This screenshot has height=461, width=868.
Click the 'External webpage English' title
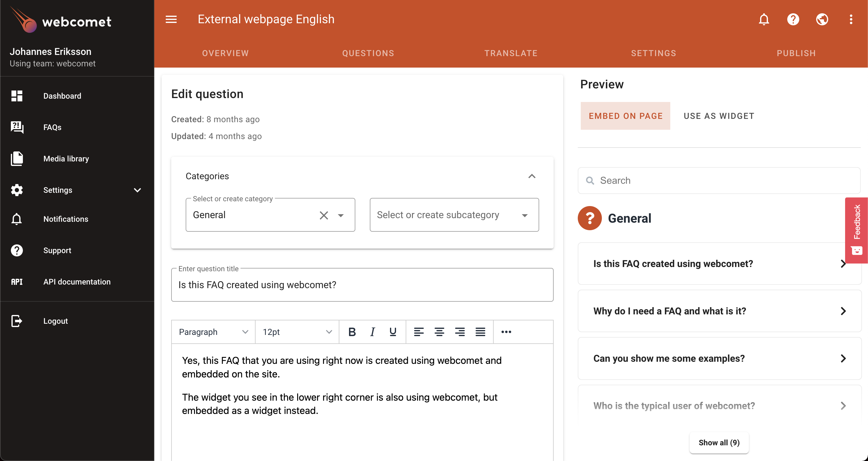coord(266,19)
